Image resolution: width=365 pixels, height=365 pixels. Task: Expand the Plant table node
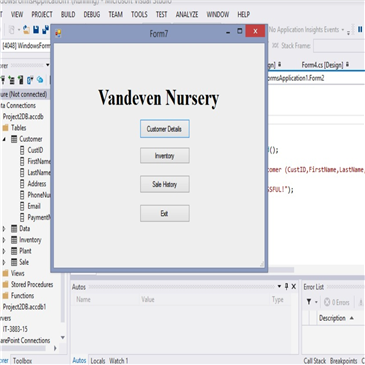[x=4, y=251]
